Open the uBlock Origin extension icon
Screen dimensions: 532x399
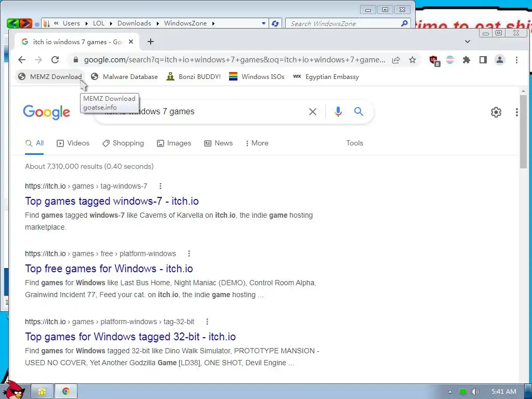(x=434, y=60)
